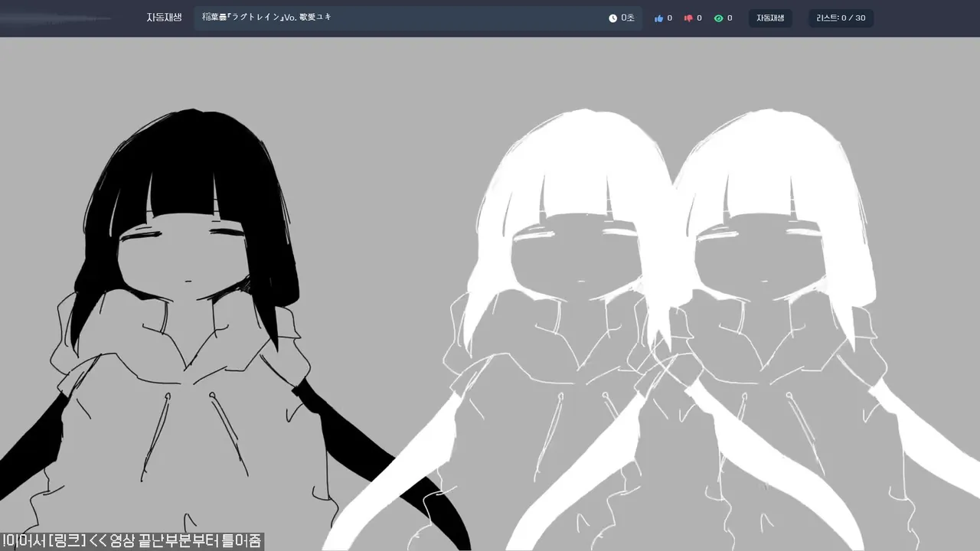Click the song title text field
This screenshot has width=980, height=551.
[418, 18]
